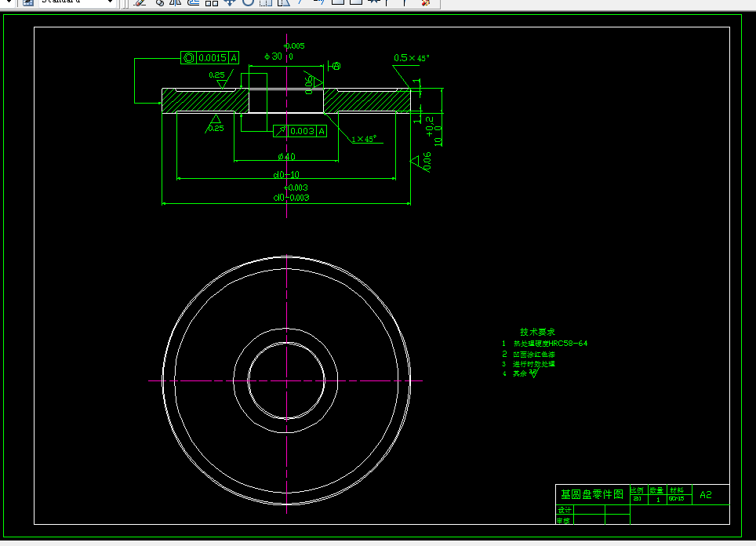The width and height of the screenshot is (756, 546).
Task: Select the 审核 title block label
Action: point(564,520)
